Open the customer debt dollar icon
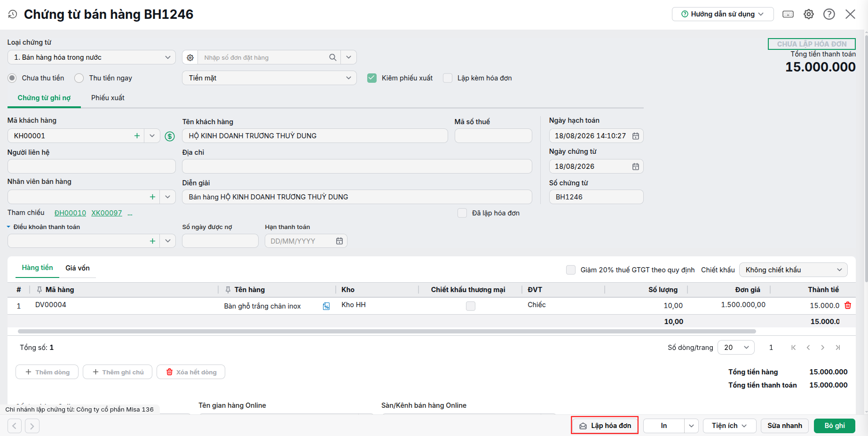The width and height of the screenshot is (868, 436). click(170, 136)
